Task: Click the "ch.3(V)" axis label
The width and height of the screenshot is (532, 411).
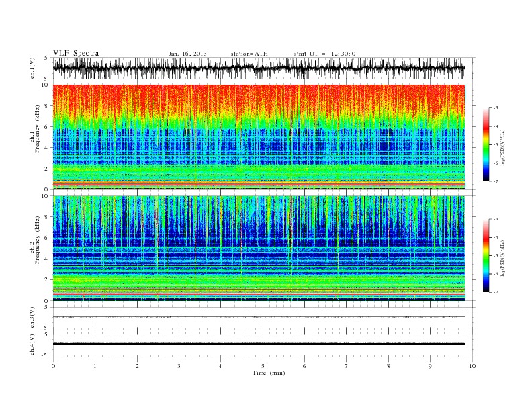Action: pos(32,318)
